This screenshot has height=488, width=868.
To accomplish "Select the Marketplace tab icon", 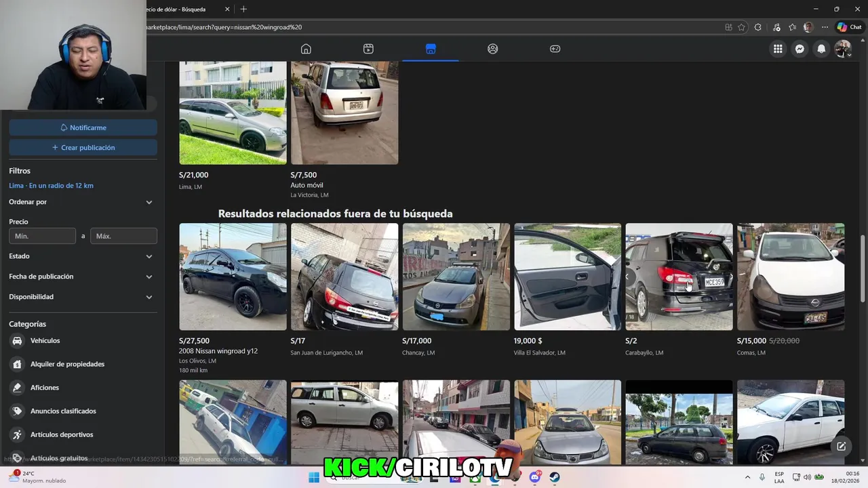I will click(431, 49).
